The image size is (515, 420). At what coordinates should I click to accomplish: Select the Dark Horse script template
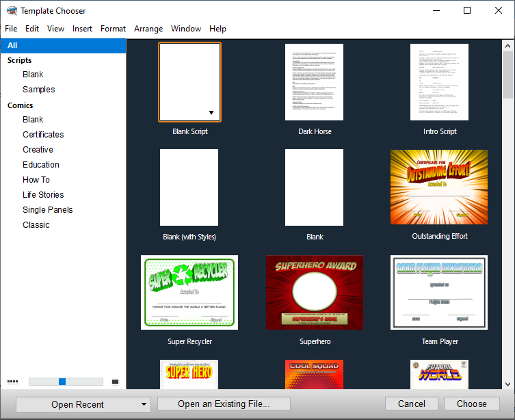(x=315, y=82)
